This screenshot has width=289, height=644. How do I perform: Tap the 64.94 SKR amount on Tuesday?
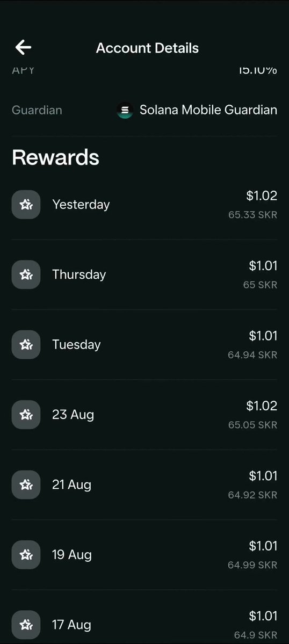coord(252,355)
